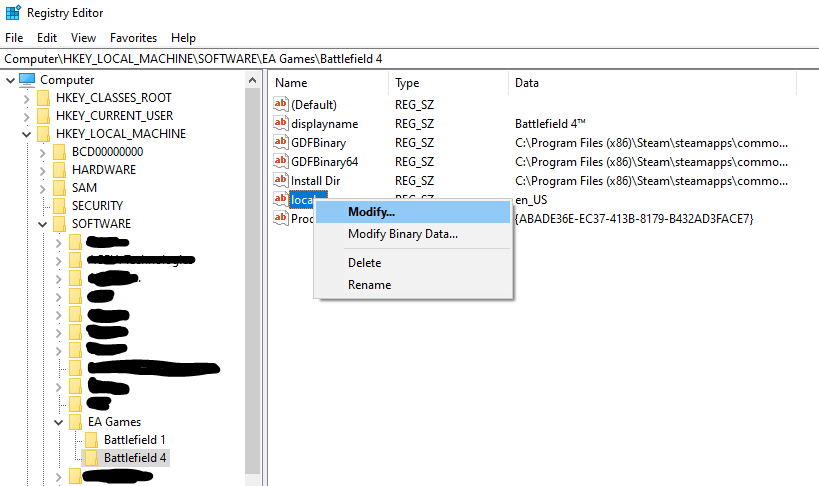Select the HKEY_CLASSES_ROOT folder icon
Image resolution: width=819 pixels, height=486 pixels.
(44, 98)
